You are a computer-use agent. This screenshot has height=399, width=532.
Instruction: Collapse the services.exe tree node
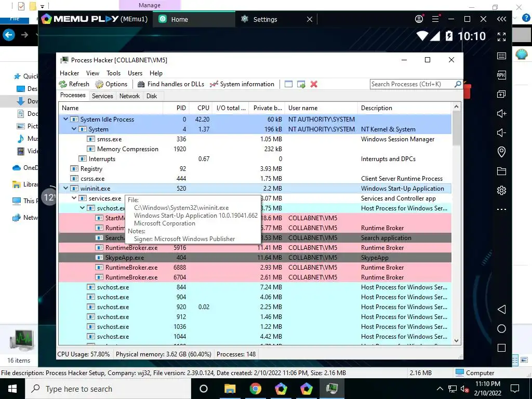pyautogui.click(x=74, y=198)
